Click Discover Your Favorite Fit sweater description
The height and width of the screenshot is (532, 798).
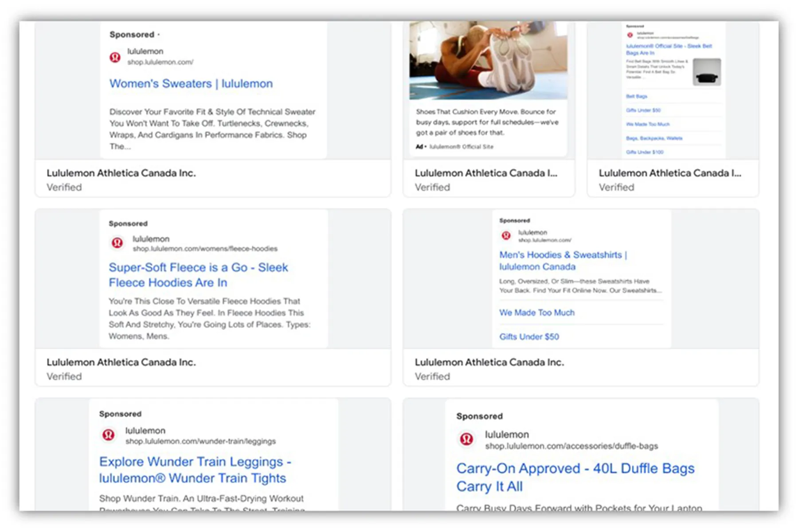(212, 129)
